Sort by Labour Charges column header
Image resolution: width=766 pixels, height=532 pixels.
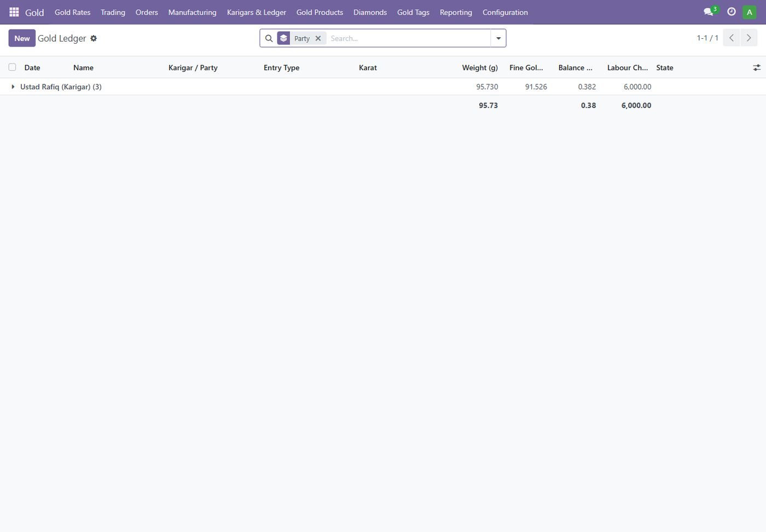click(x=628, y=67)
